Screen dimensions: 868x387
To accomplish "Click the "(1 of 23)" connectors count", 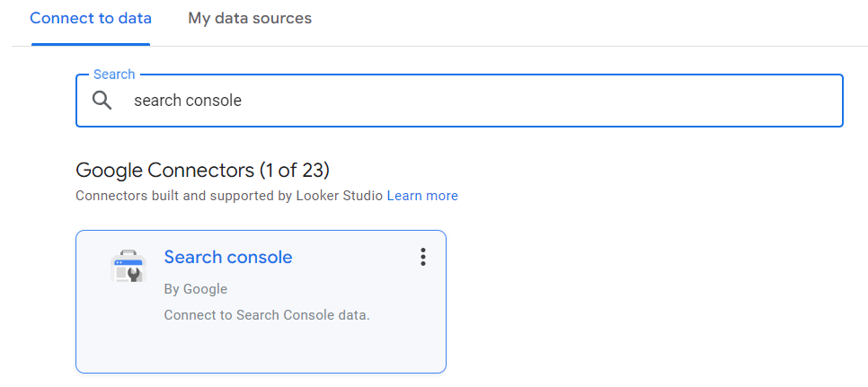I will pos(295,171).
